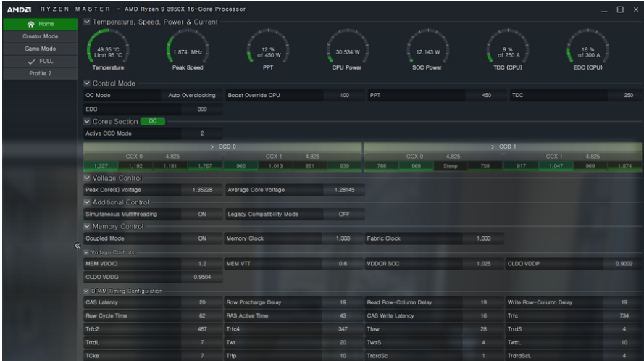Expand the CCD 0 chevron
The image size is (644, 361).
point(212,146)
